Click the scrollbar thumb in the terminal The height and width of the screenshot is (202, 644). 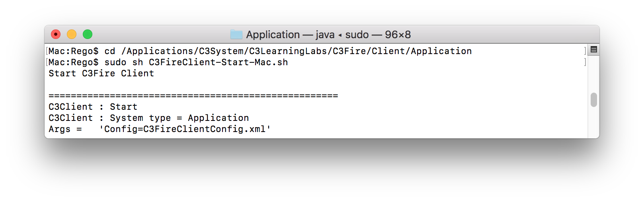coord(593,100)
